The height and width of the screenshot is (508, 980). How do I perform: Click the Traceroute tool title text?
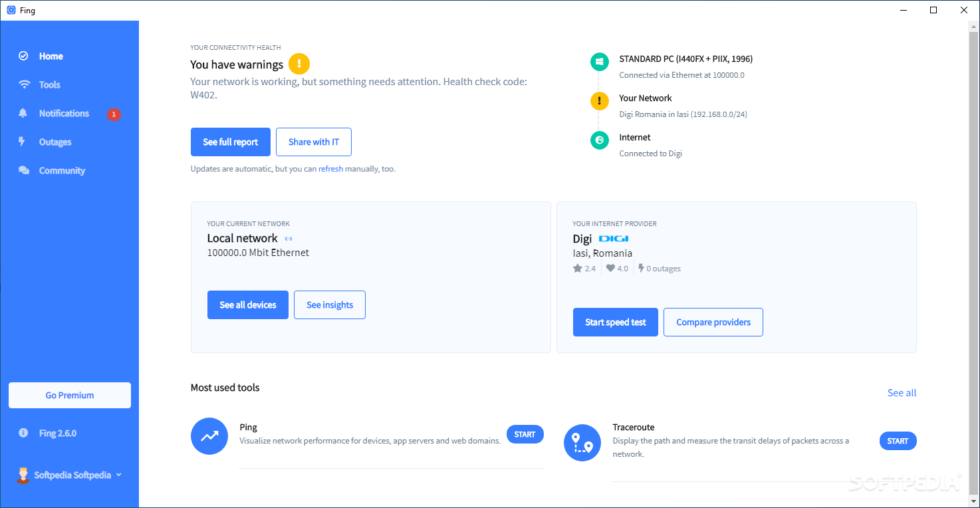pyautogui.click(x=634, y=428)
